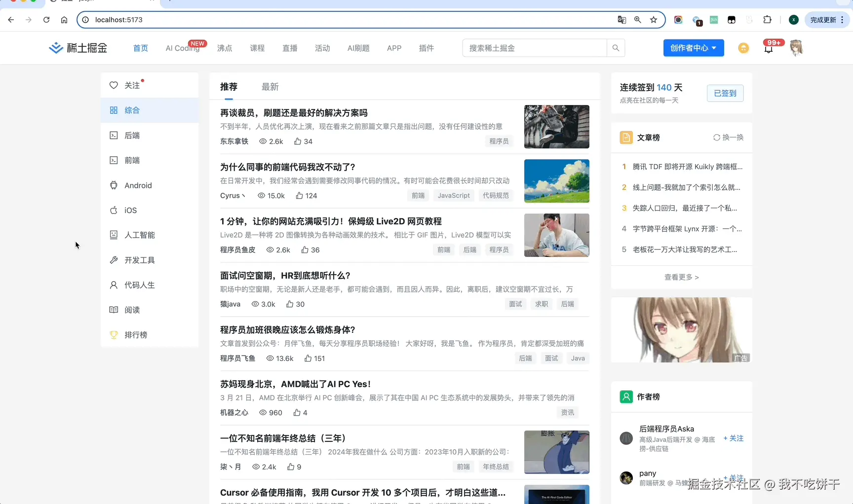Open the Chrome three-dot menu
The width and height of the screenshot is (853, 504).
(x=843, y=20)
